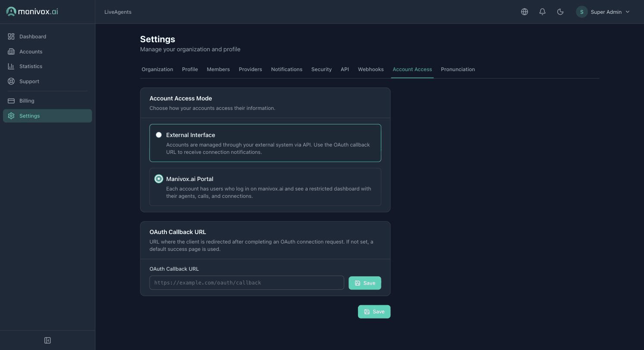Click the Super Admin name label
This screenshot has width=644, height=350.
tap(606, 12)
